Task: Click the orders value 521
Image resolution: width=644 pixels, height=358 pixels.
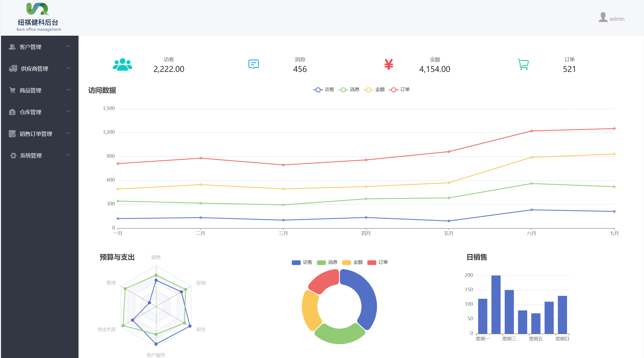Action: coord(569,69)
